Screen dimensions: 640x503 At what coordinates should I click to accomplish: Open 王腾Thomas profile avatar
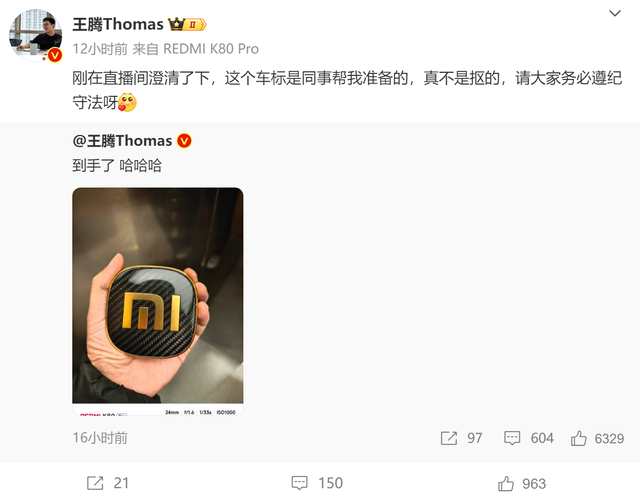point(36,36)
